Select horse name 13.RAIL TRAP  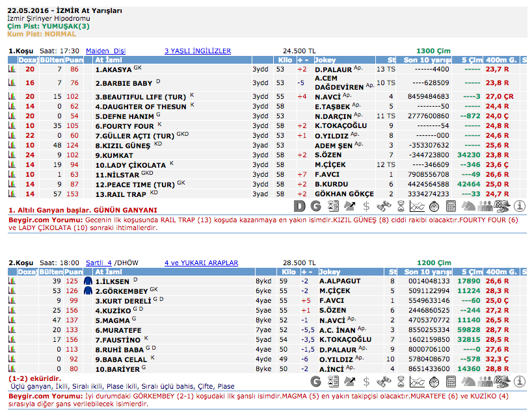pyautogui.click(x=120, y=194)
